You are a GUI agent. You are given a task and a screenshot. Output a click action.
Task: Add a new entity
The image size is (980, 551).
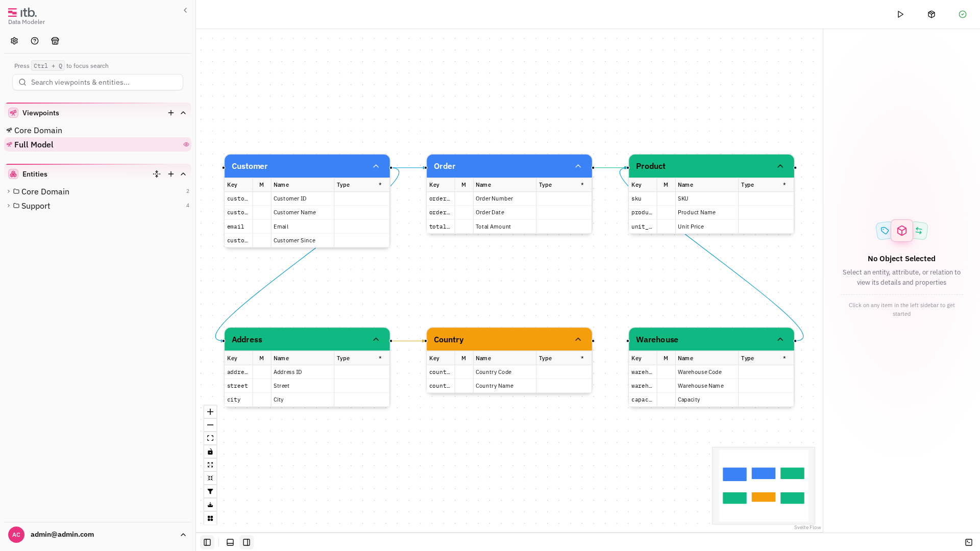click(x=171, y=174)
